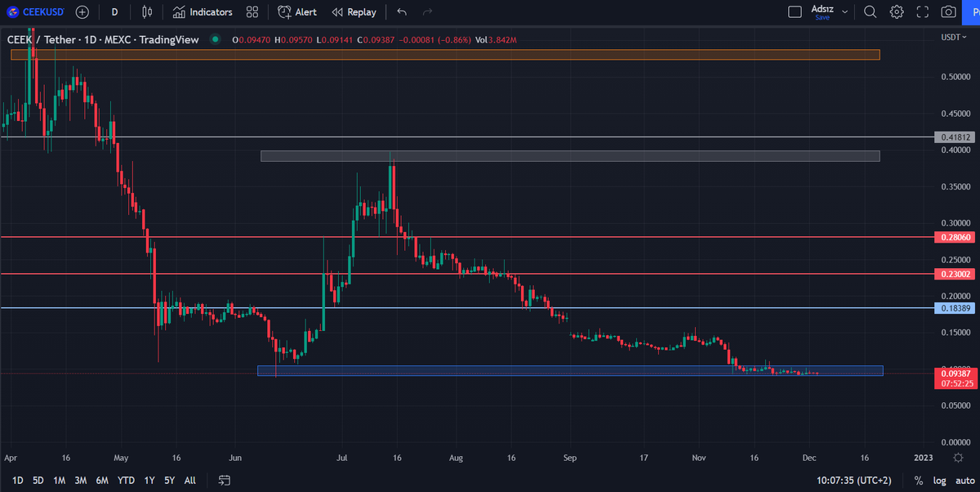Screen dimensions: 980x492
Task: Click the CEEK / Tether chart title
Action: 103,39
